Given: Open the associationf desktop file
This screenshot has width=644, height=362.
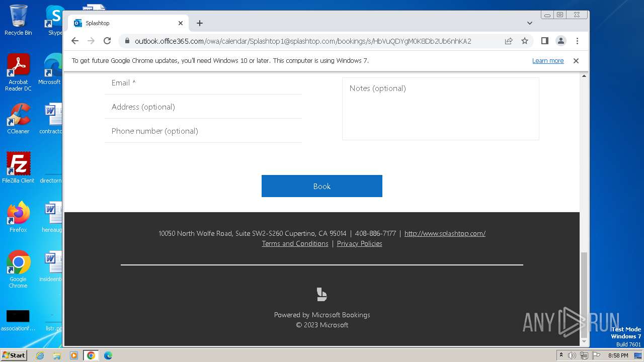Looking at the screenshot, I should (18, 321).
